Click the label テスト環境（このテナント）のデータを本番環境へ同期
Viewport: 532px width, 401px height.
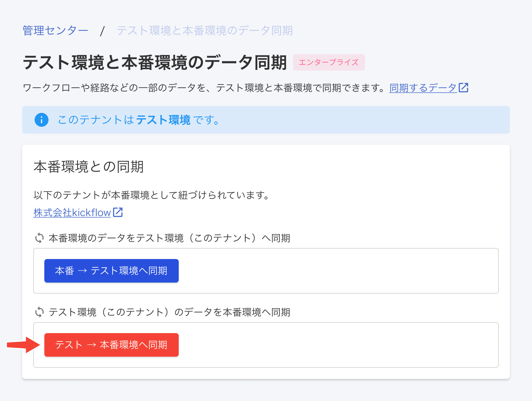click(169, 312)
